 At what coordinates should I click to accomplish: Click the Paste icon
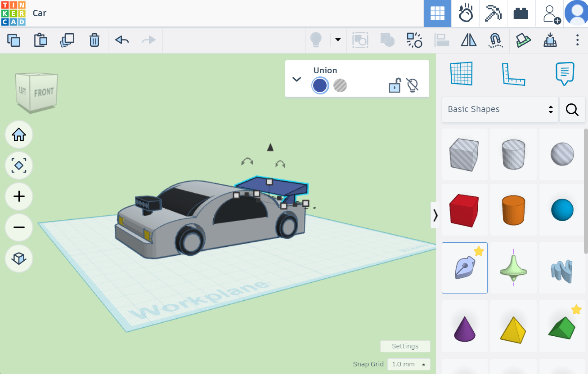(40, 40)
